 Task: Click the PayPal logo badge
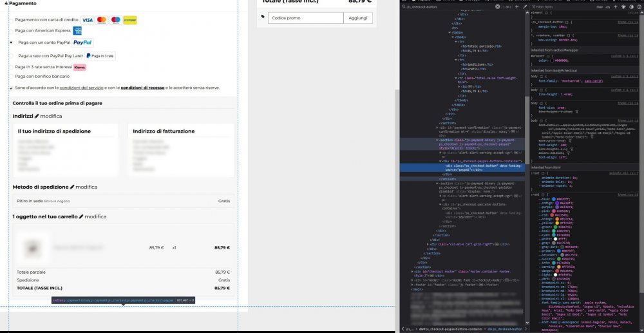(82, 43)
